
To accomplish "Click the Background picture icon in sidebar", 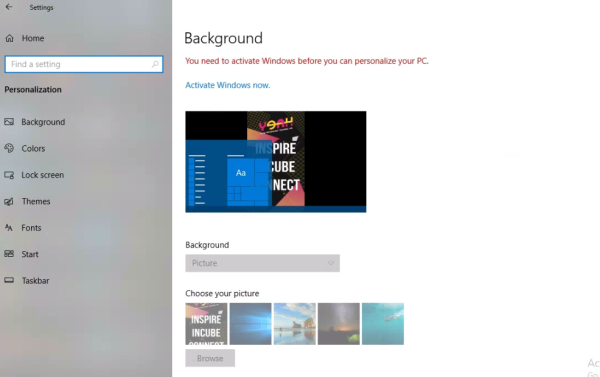I will (9, 122).
